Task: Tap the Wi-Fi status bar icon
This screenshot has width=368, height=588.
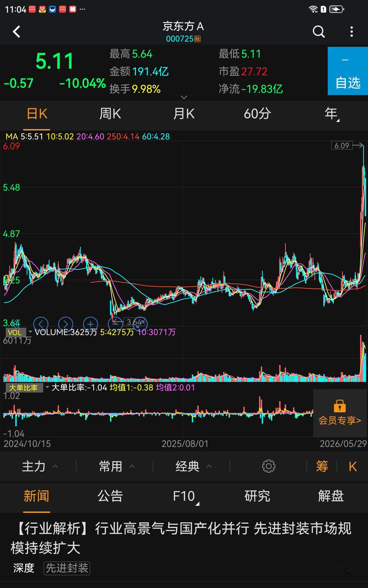Action: (313, 9)
